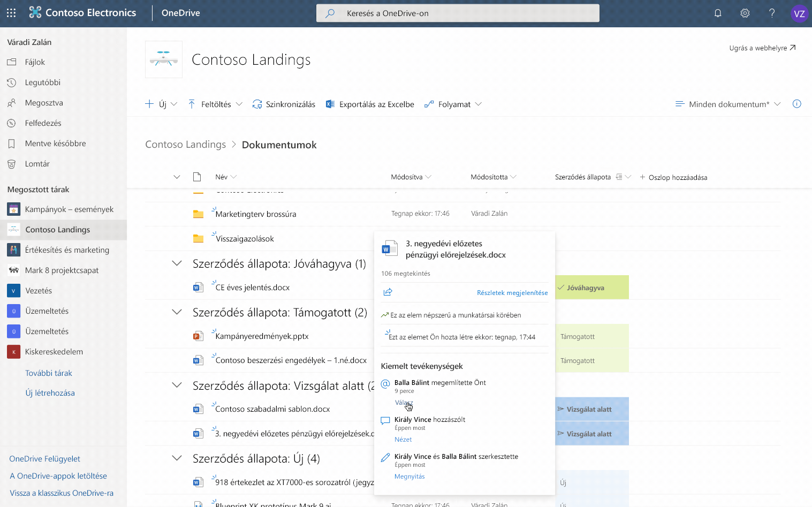Click the Word icon in the file hover card
This screenshot has width=812, height=507.
click(x=389, y=248)
